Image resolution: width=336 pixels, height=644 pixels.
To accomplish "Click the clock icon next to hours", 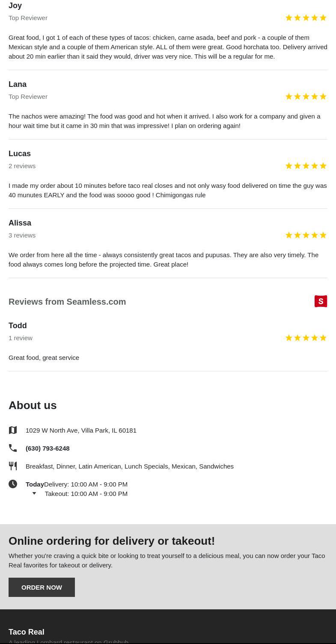I will pos(13,484).
